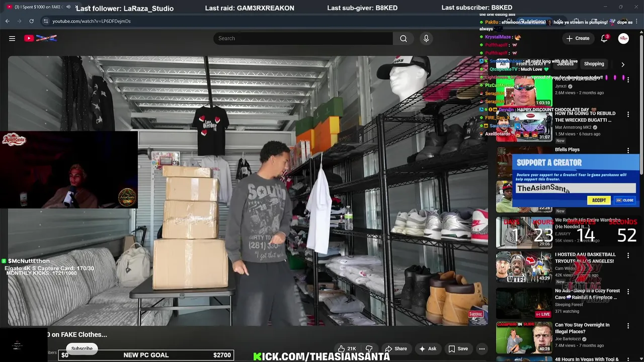Screen dimensions: 644x362
Task: Open 'No Ads–Sleep in a Cozy Forest' title
Action: 587,294
